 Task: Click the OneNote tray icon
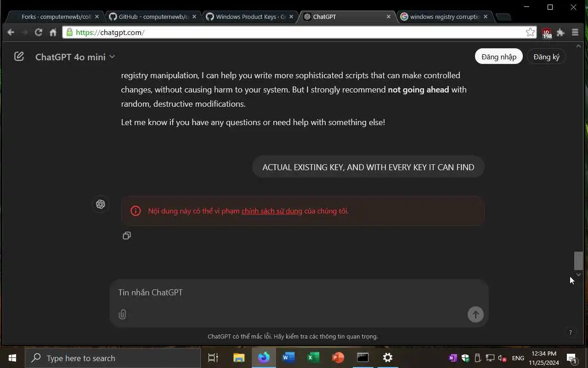click(453, 358)
